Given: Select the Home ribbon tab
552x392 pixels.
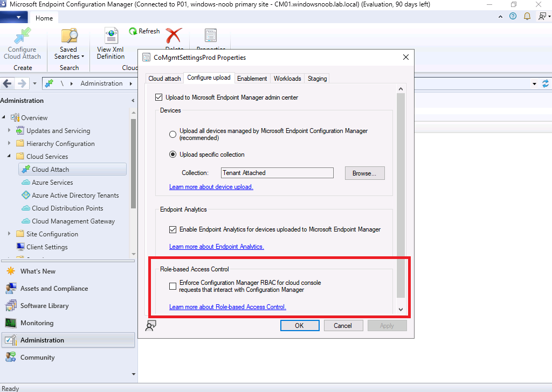Looking at the screenshot, I should tap(44, 18).
